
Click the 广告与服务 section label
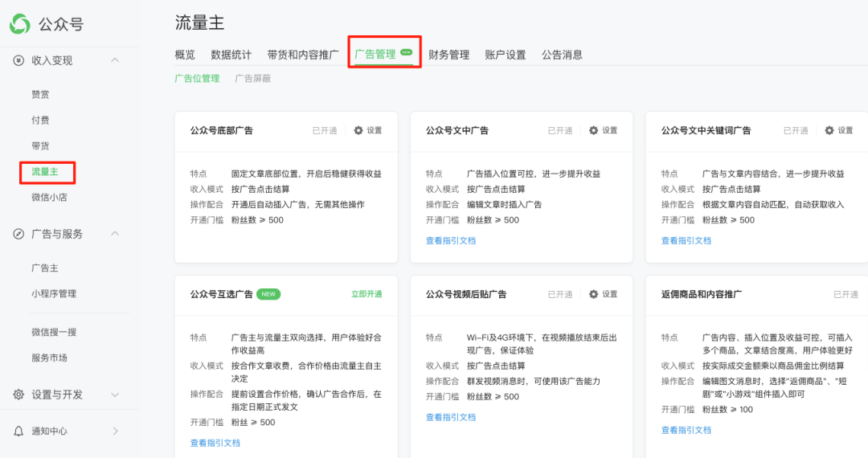pyautogui.click(x=57, y=234)
